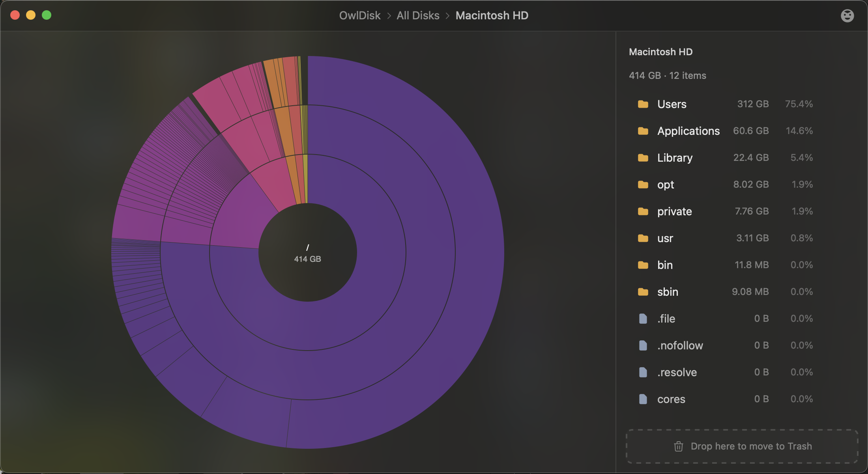Click the Library folder icon
Viewport: 868px width, 474px height.
[x=643, y=158]
